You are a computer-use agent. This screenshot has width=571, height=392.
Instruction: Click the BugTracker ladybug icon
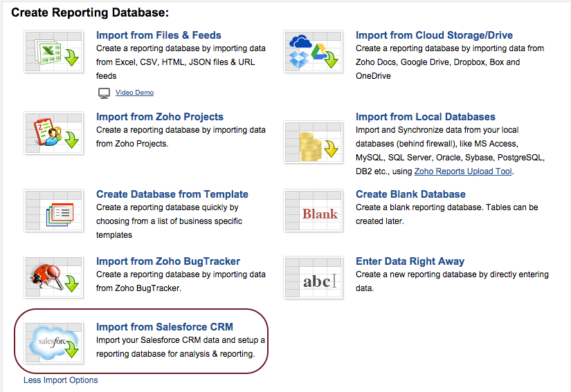(53, 277)
